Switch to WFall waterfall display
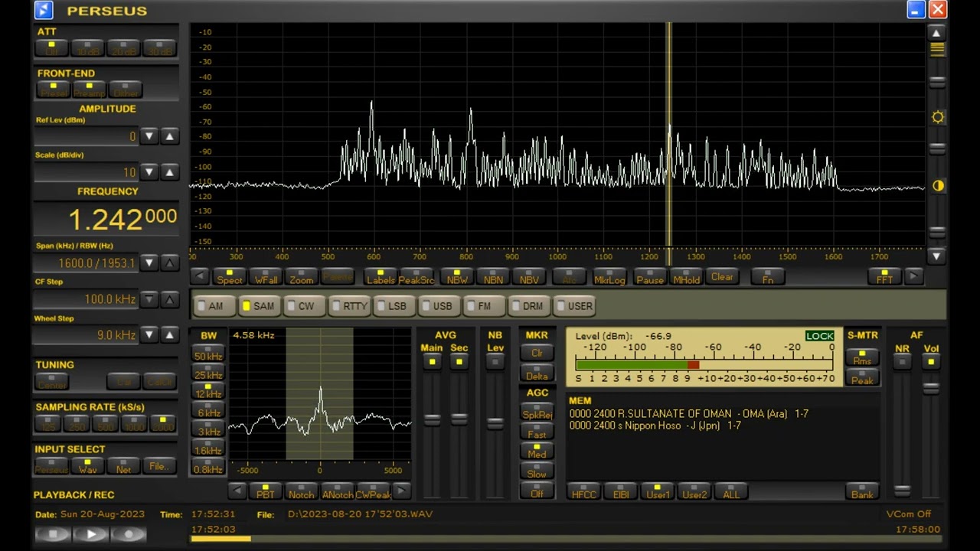Viewport: 980px width, 551px height. [x=266, y=276]
